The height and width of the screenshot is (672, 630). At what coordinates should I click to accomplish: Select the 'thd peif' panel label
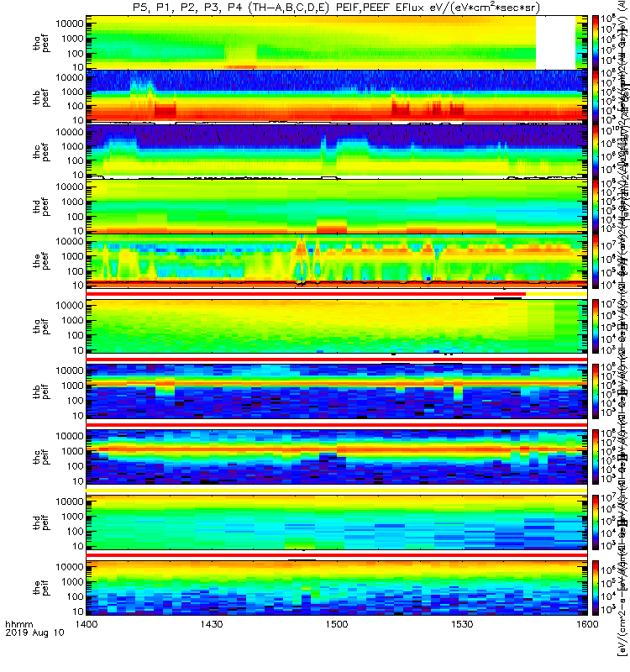41,522
